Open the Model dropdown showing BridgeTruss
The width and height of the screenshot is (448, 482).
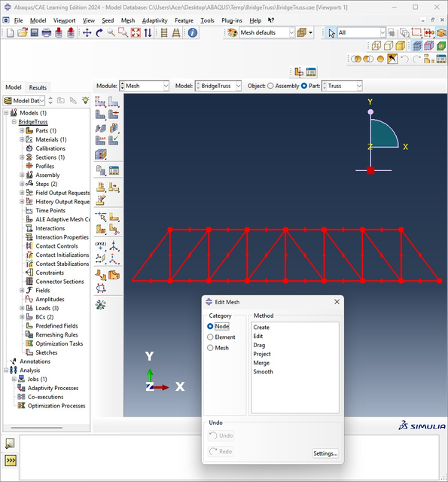coord(218,86)
